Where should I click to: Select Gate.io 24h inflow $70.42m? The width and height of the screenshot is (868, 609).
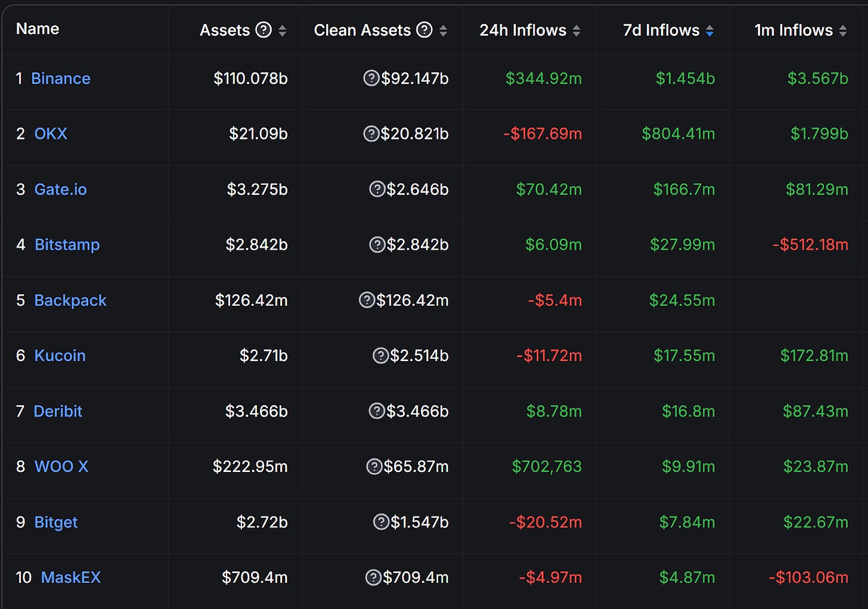pyautogui.click(x=549, y=189)
